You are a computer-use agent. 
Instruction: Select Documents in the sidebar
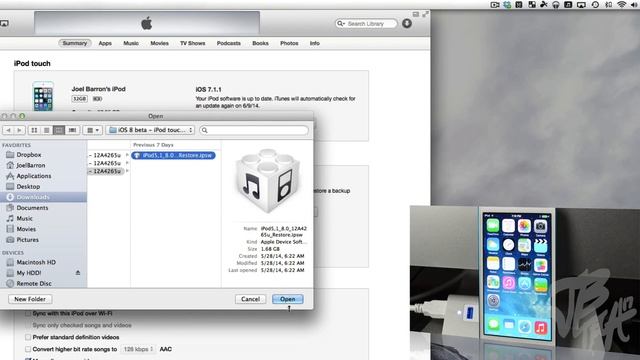point(32,208)
